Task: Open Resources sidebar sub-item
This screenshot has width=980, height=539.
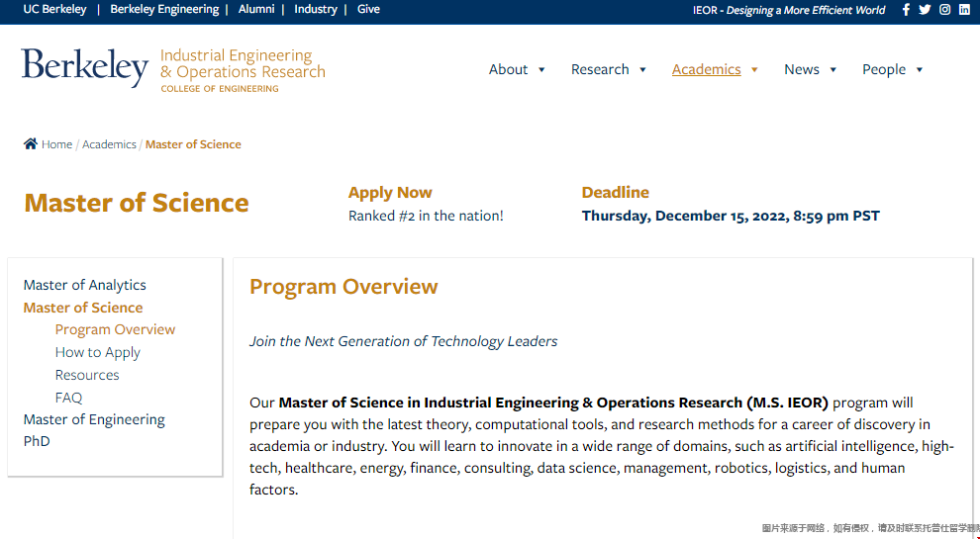Action: (87, 375)
